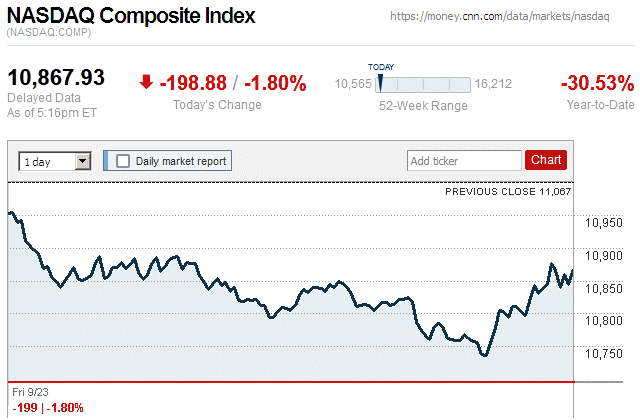Click the 10,867.93 index price
The image size is (640, 420).
(x=56, y=78)
